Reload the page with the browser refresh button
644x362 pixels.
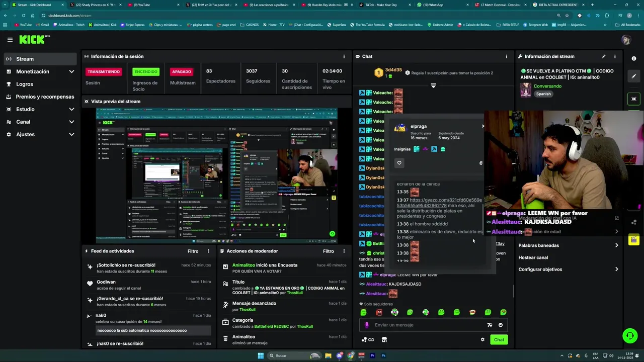coord(23,16)
